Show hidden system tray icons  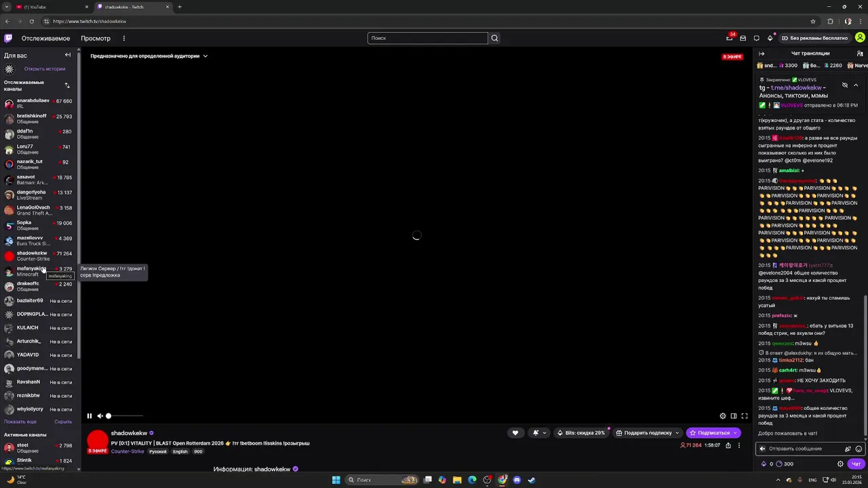tap(778, 480)
